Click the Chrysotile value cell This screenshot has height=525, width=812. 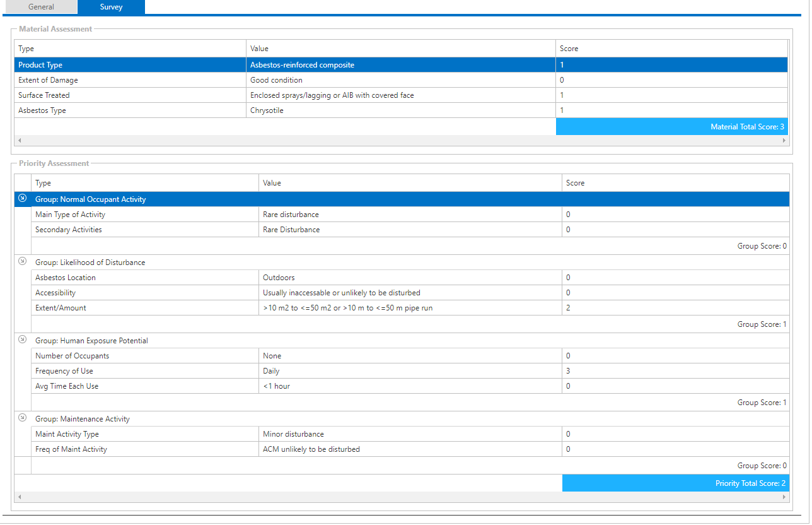pos(267,110)
